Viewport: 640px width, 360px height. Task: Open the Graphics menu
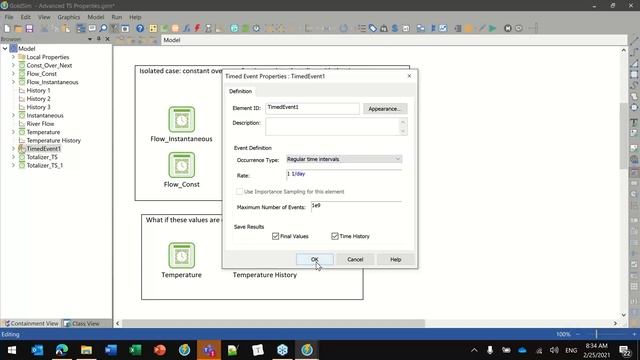pos(69,17)
